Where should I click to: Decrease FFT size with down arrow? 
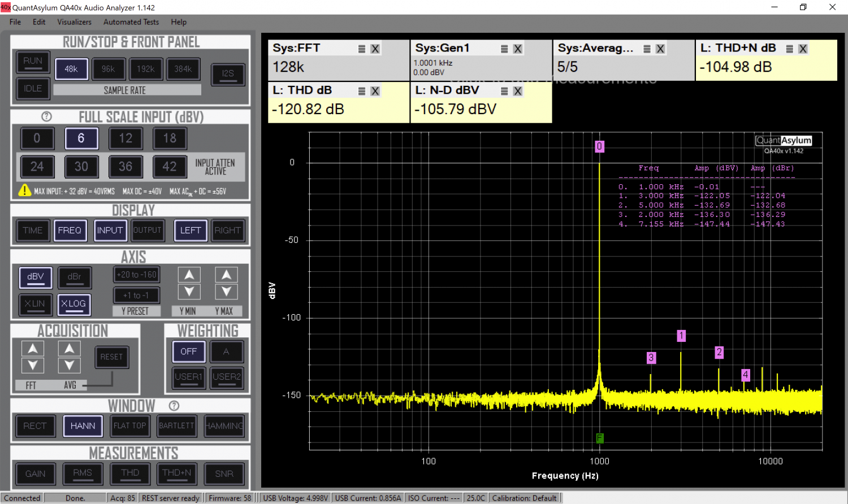33,365
